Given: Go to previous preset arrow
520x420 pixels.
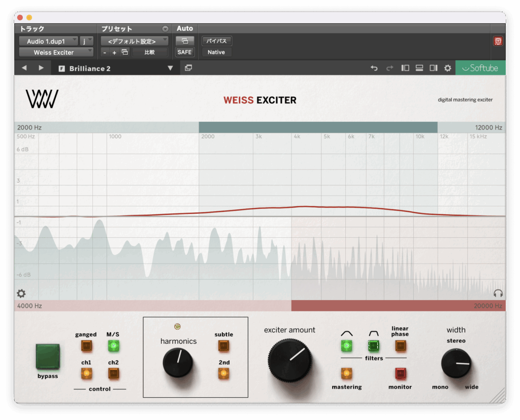Looking at the screenshot, I should (24, 68).
